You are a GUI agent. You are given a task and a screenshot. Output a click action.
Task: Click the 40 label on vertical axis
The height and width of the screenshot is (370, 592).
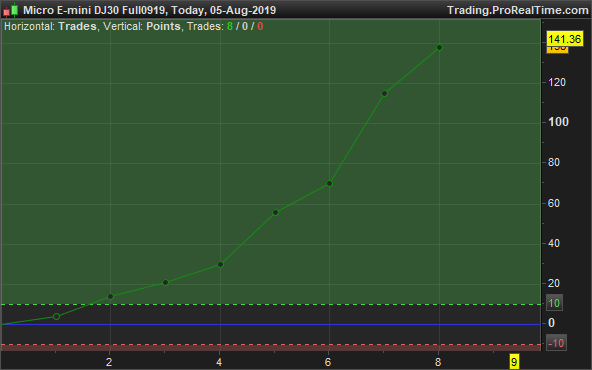[x=554, y=243]
